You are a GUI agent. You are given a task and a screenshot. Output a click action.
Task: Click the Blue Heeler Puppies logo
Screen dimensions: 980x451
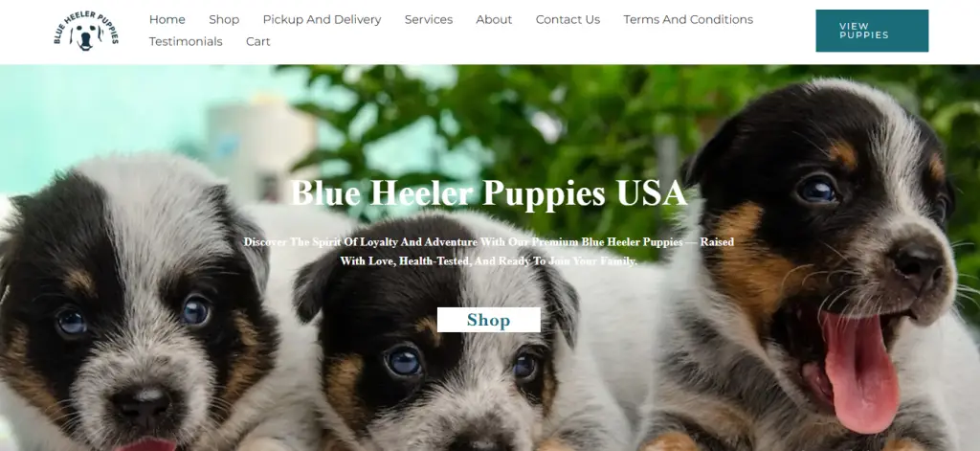[86, 31]
